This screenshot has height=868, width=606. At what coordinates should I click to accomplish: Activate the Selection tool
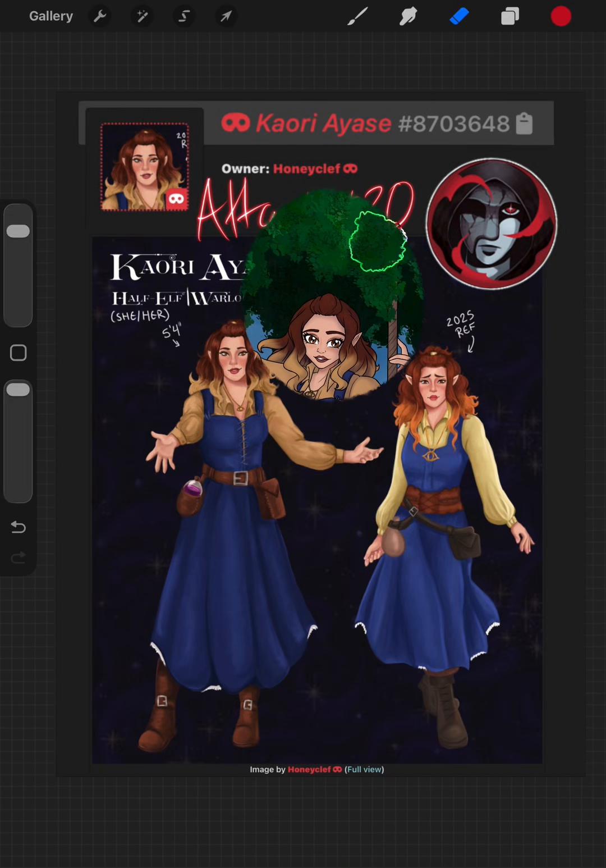pos(184,16)
